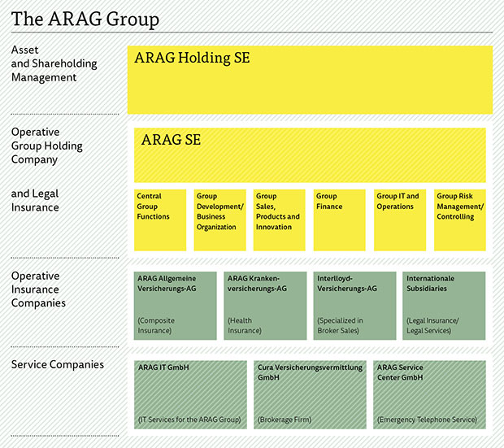
Task: Select the ARAG SE yellow box
Action: click(x=310, y=154)
